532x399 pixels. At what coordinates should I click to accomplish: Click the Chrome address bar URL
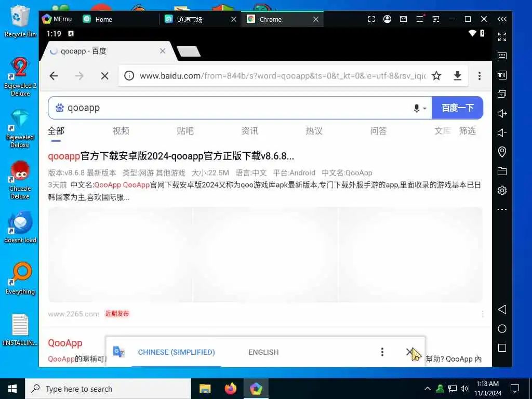coord(283,76)
